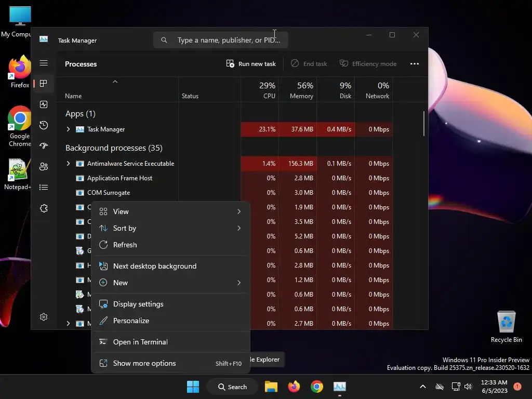The height and width of the screenshot is (399, 532).
Task: Sort by the Name column header
Action: point(117,89)
